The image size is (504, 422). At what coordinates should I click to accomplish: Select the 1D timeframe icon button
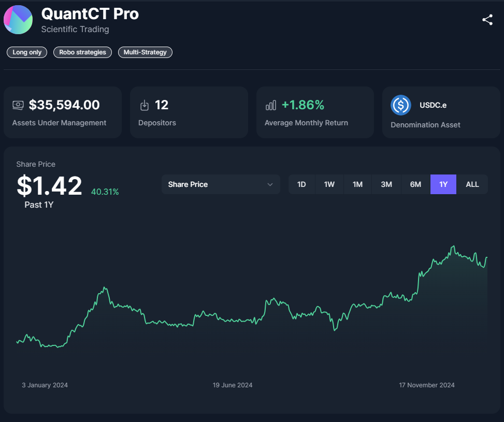(x=301, y=184)
